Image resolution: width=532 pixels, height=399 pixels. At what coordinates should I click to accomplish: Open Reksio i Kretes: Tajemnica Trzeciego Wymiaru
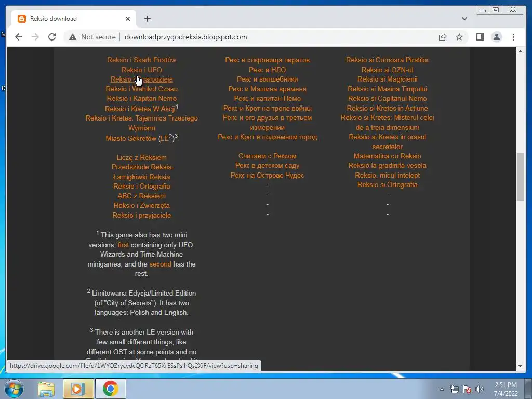[x=141, y=123]
